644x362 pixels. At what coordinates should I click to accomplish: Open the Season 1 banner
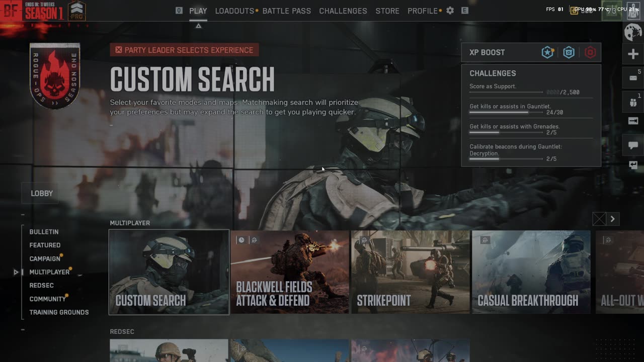tap(44, 11)
